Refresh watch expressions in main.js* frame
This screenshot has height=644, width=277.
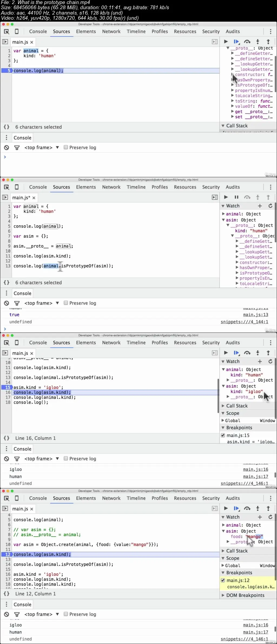(270, 206)
